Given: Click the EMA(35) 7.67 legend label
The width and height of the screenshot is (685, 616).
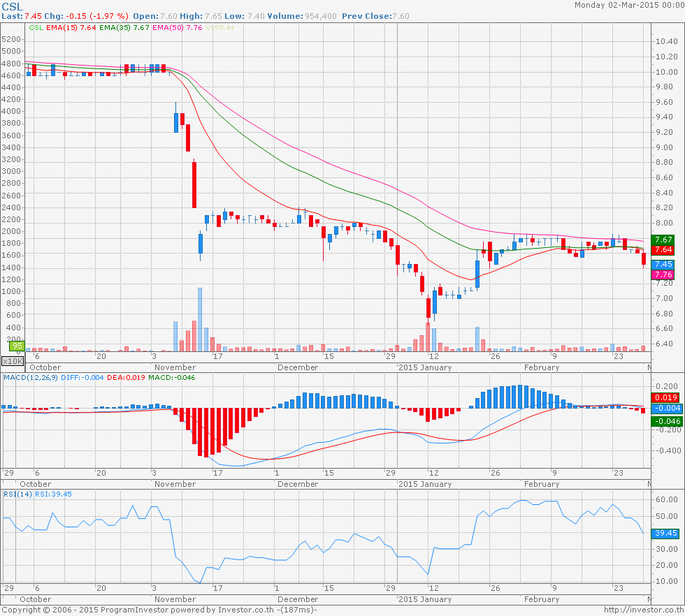Looking at the screenshot, I should [x=124, y=27].
